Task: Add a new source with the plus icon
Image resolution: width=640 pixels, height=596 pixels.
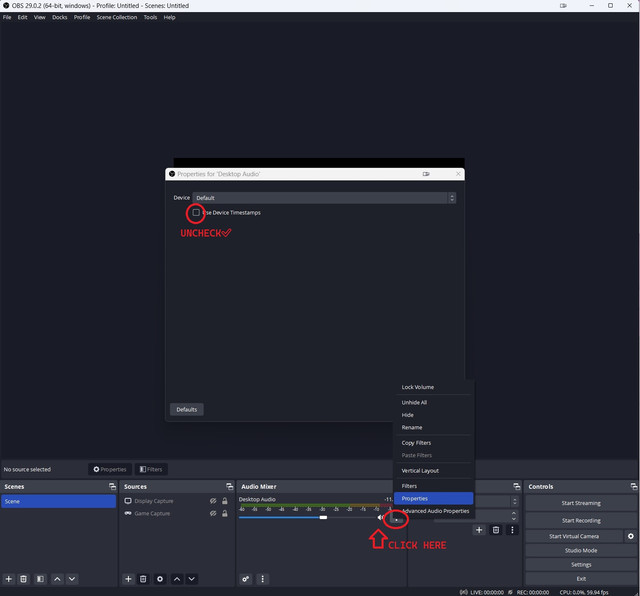Action: pos(128,578)
